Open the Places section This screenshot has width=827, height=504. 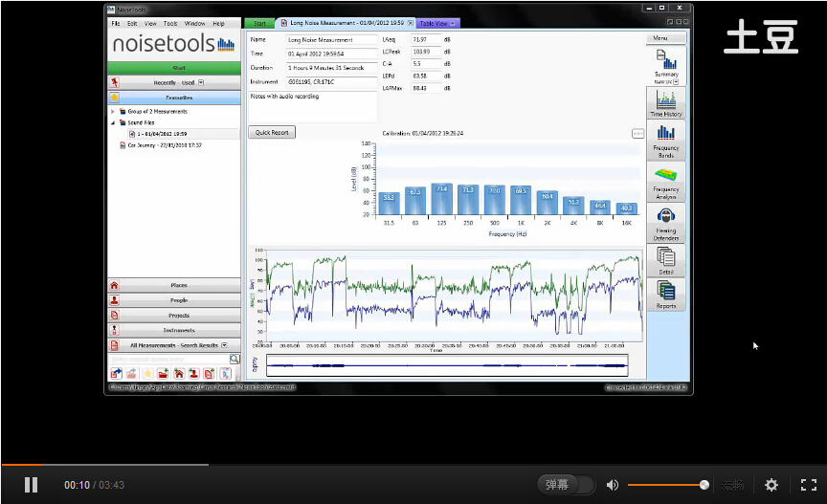(174, 285)
